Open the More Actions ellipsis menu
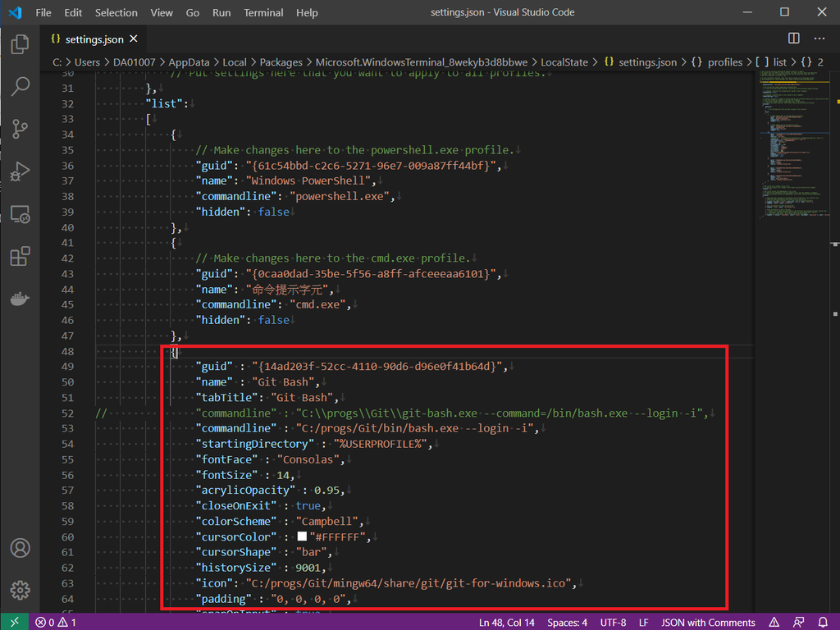The width and height of the screenshot is (840, 630). [819, 38]
